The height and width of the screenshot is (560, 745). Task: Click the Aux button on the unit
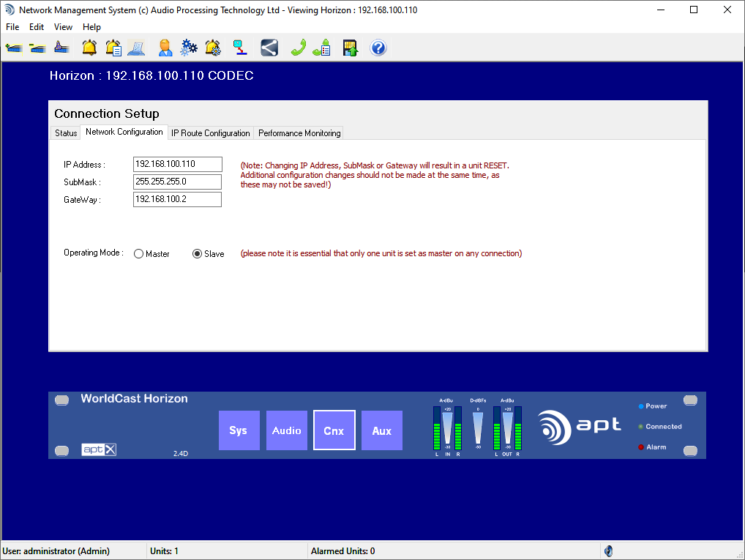pyautogui.click(x=382, y=430)
